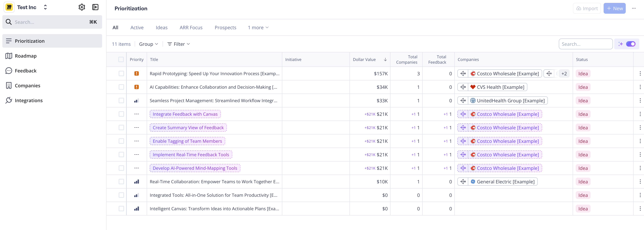Screen dimensions: 644x230
Task: Check the Rapid Prototyping row checkbox
Action: pos(121,73)
